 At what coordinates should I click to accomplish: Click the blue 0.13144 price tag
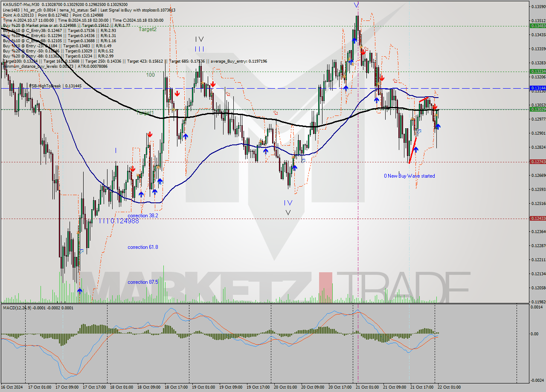pyautogui.click(x=537, y=88)
